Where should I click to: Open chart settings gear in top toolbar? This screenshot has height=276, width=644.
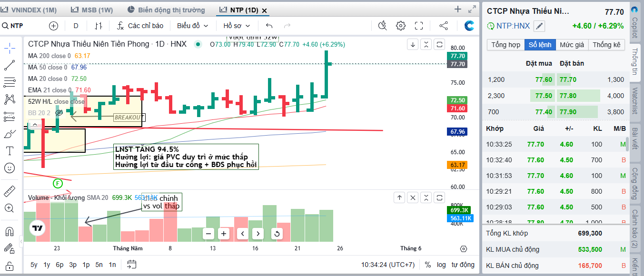pos(401,26)
